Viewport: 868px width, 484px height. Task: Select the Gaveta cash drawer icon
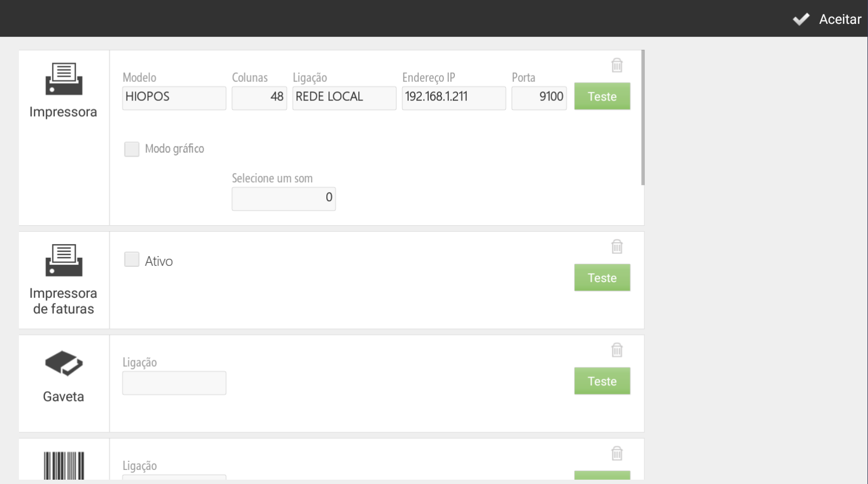64,363
